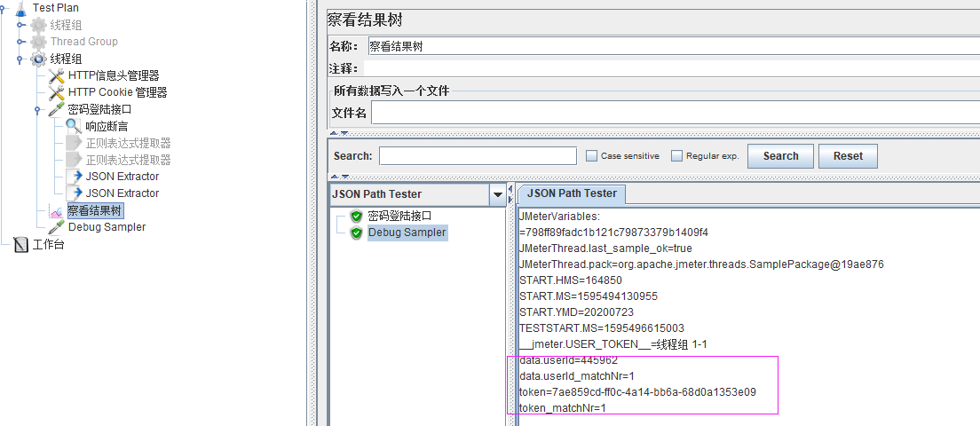
Task: Click the second 正则表达式提取器 icon
Action: pyautogui.click(x=74, y=160)
